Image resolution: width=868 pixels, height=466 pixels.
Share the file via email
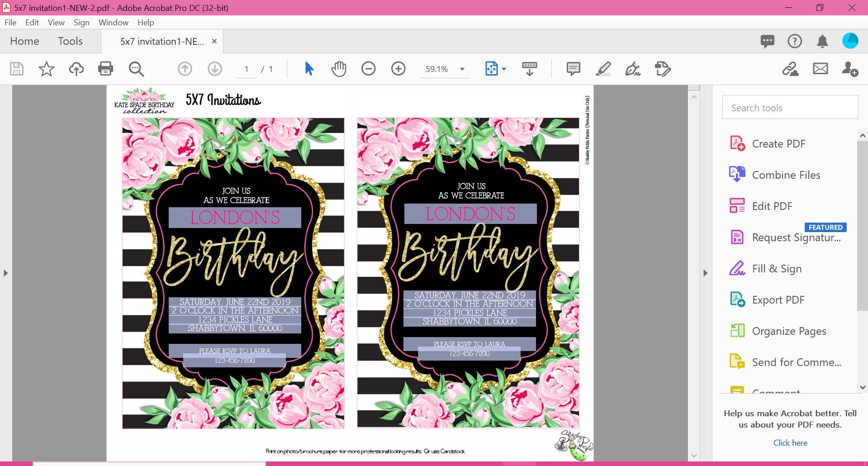[x=820, y=69]
